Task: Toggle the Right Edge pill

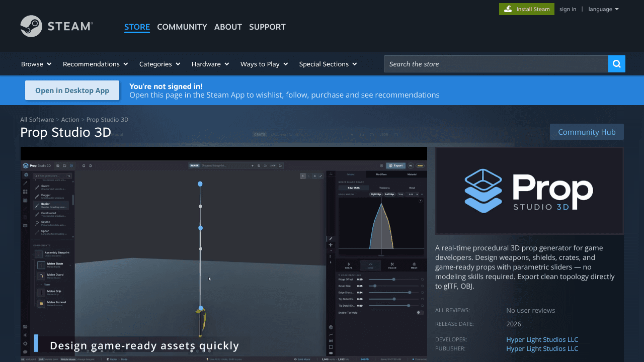Action: click(x=376, y=194)
